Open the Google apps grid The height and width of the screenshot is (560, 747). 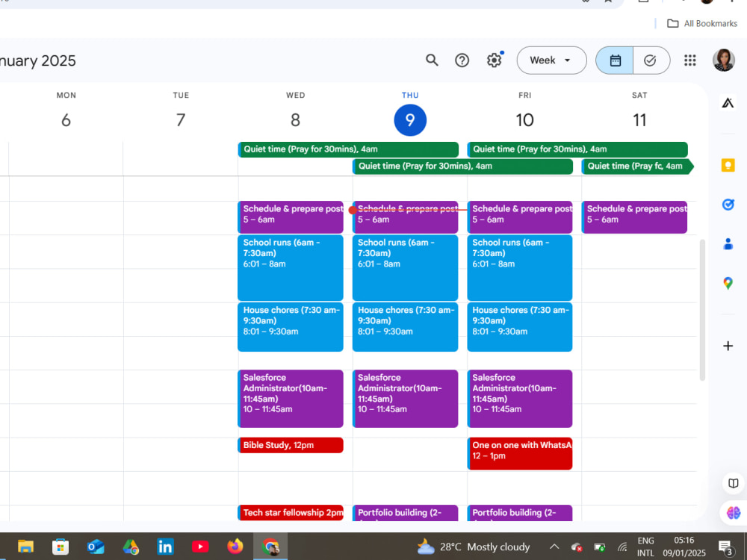coord(689,60)
